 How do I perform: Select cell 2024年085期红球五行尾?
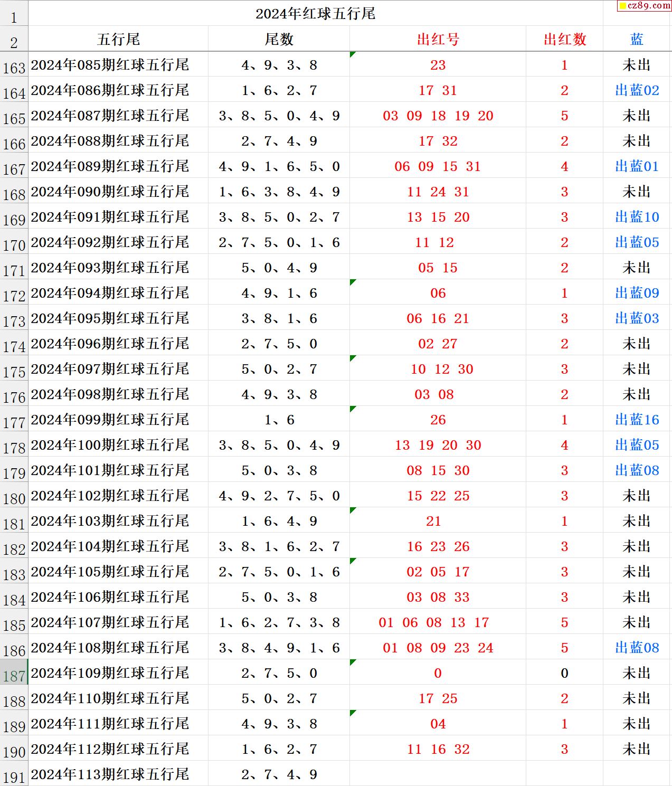pos(118,65)
